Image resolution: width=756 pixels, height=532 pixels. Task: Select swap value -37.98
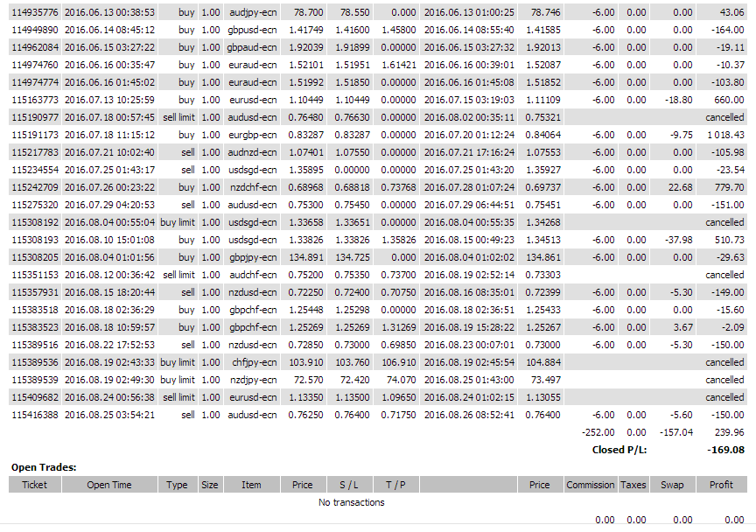(x=678, y=241)
